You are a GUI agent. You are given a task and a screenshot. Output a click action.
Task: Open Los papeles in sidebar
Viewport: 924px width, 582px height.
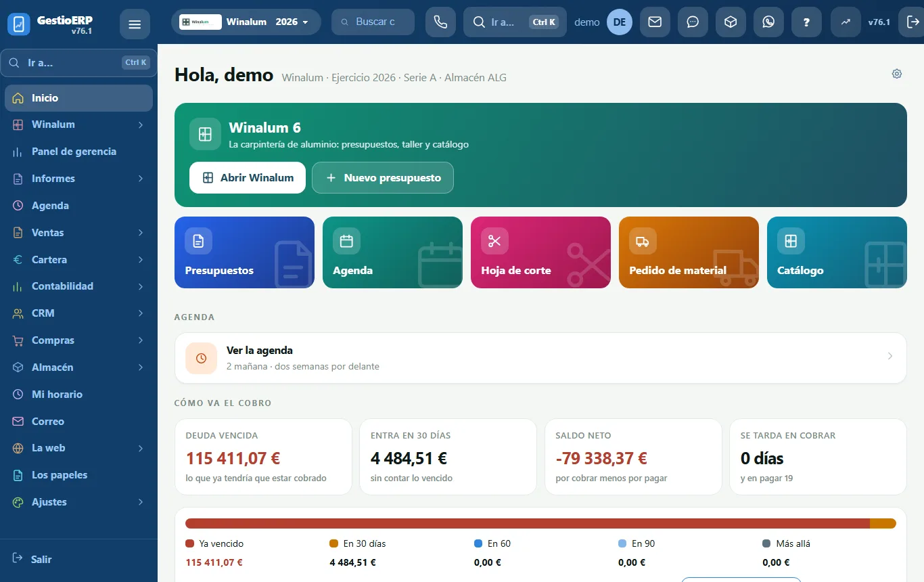pos(78,475)
